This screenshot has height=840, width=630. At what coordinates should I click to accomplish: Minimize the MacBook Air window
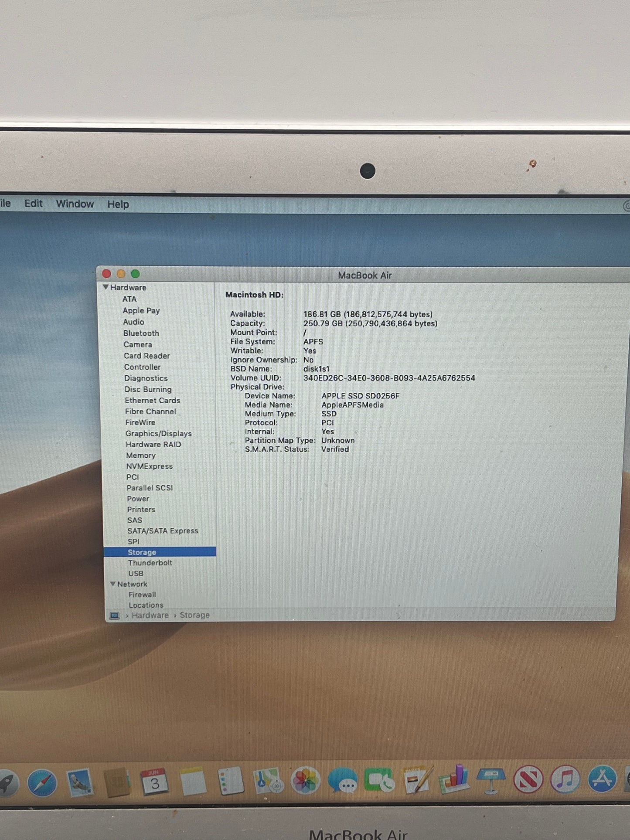121,274
